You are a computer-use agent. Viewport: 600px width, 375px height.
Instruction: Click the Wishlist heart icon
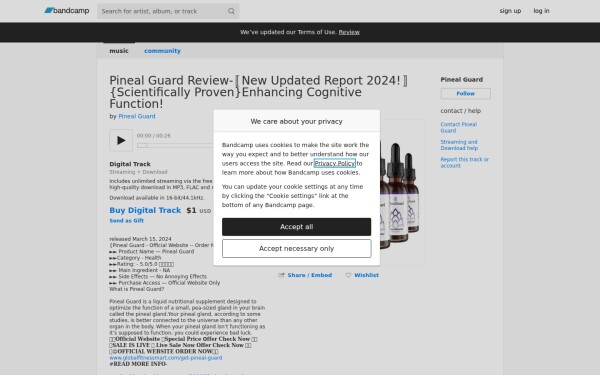348,275
